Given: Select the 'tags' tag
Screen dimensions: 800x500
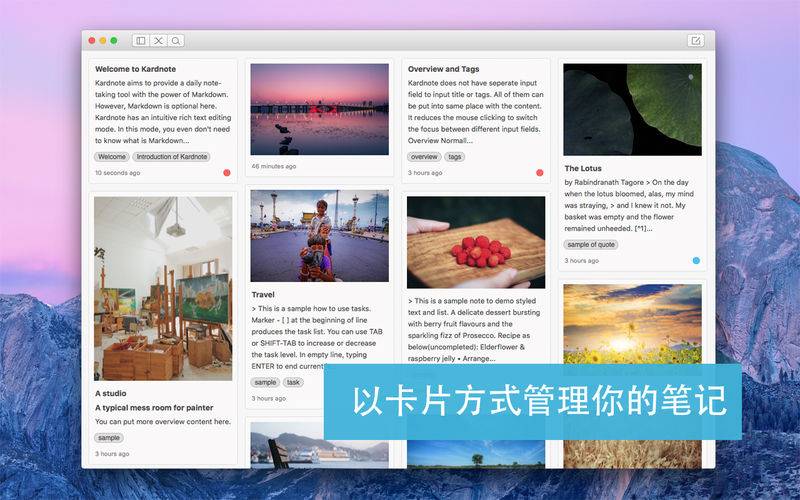Looking at the screenshot, I should (455, 157).
